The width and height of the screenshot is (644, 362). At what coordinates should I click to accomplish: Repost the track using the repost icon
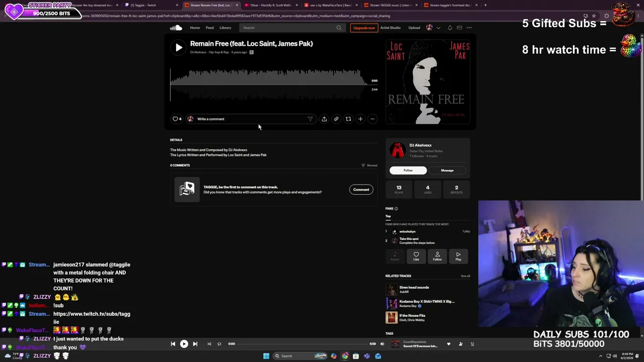tap(348, 119)
